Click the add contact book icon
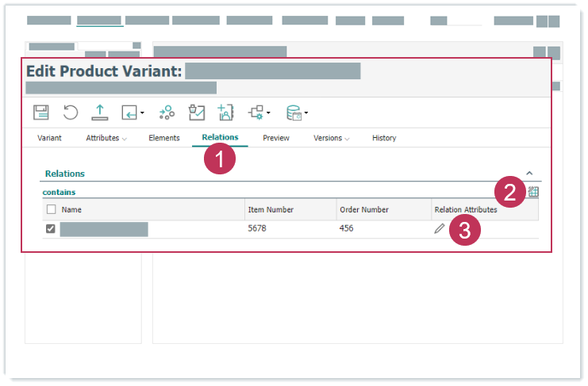This screenshot has width=588, height=386. (x=226, y=113)
